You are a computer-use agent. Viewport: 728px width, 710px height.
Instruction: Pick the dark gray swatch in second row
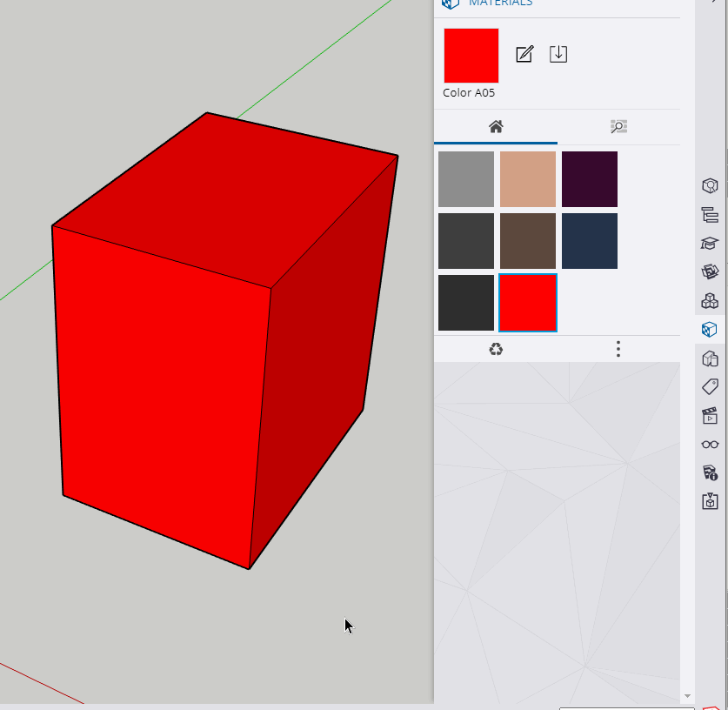pos(466,241)
